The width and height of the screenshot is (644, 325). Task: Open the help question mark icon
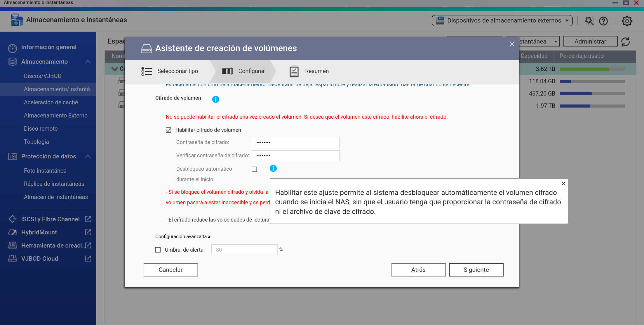click(603, 21)
